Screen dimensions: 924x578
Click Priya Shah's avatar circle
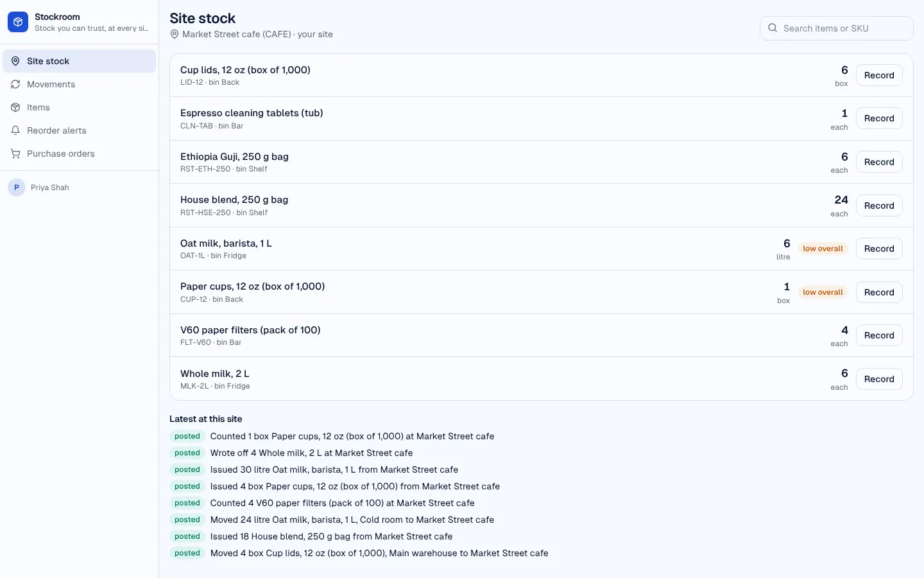pyautogui.click(x=17, y=188)
